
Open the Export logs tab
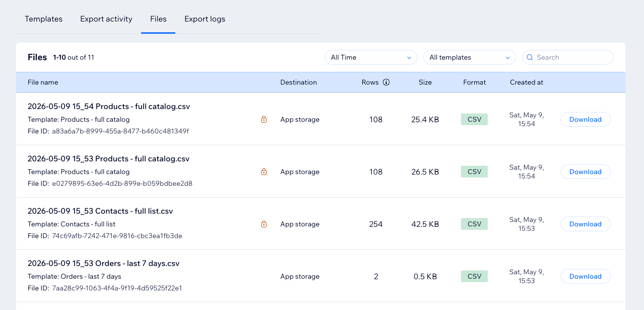click(x=205, y=19)
